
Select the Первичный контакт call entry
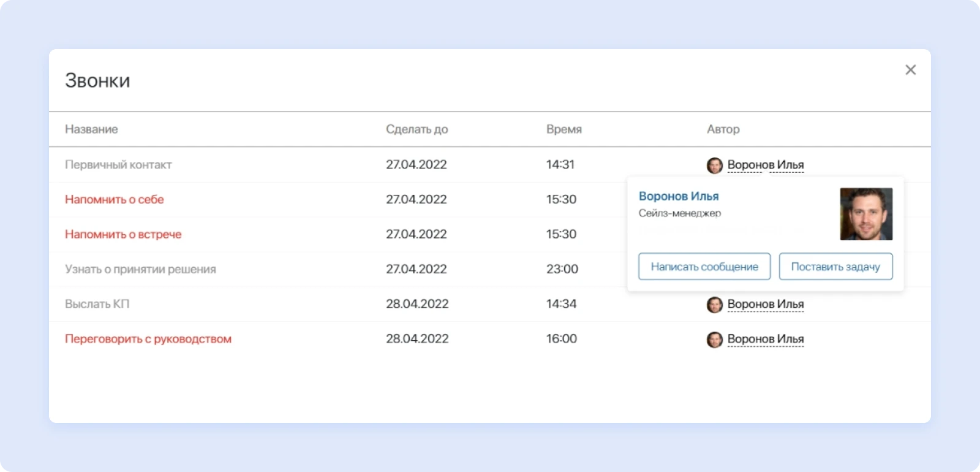click(118, 164)
